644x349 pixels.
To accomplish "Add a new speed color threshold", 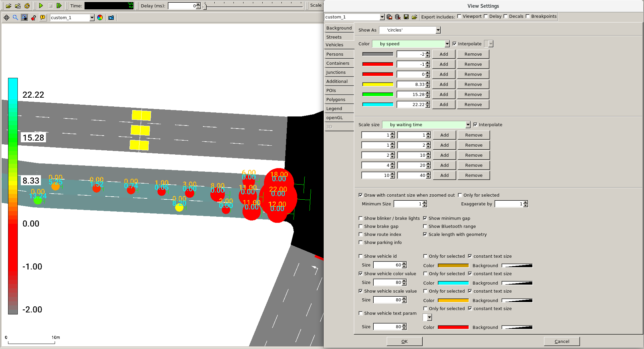I will 443,54.
